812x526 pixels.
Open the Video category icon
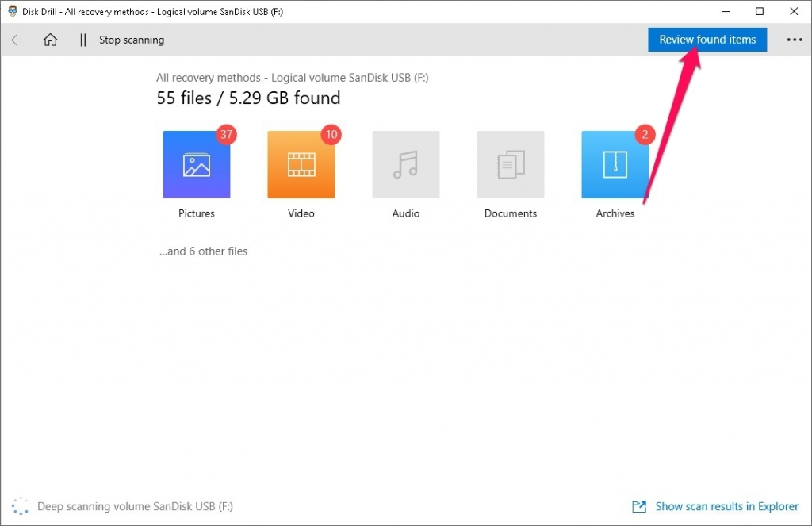pos(301,164)
